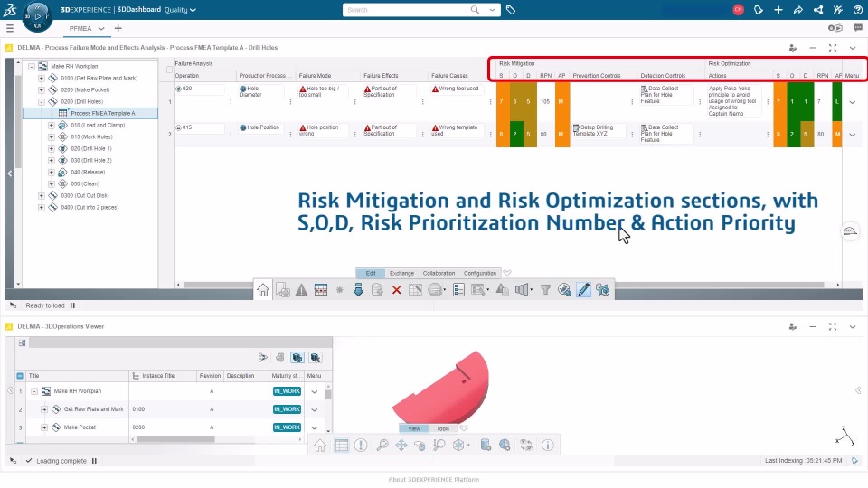Expand tree node 0100 (Get Raw Plate and Mark)
Screen dimensions: 868x488
click(42, 78)
